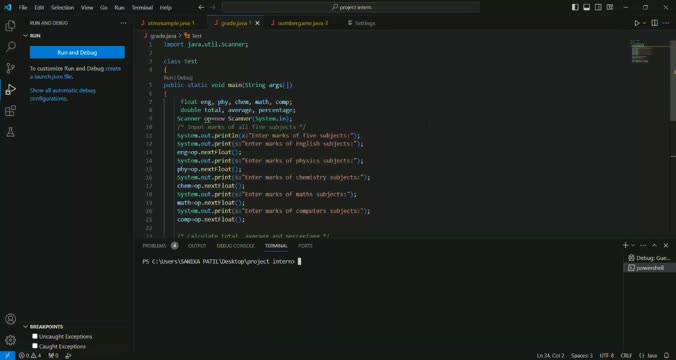Enable Caught Exceptions breakpoint checkbox

tap(35, 346)
